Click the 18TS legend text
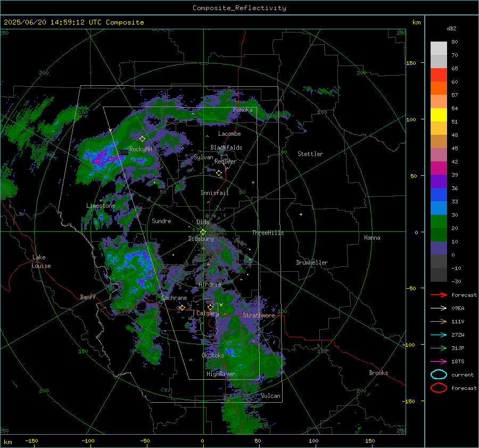Screen dimensions: 479x448 coord(458,362)
